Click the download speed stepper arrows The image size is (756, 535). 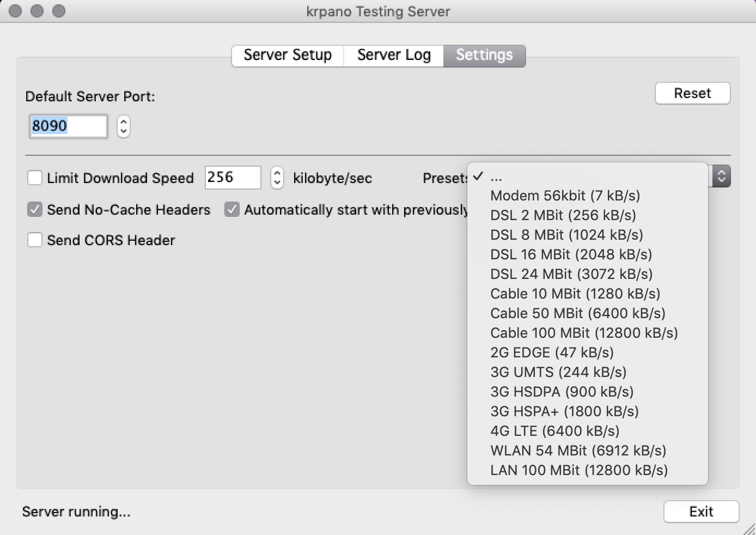pyautogui.click(x=277, y=178)
